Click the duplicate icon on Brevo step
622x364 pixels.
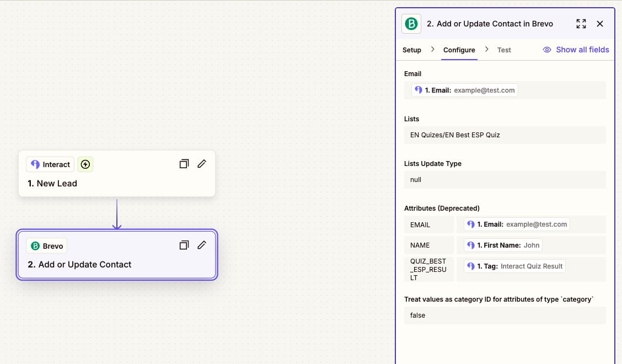(x=184, y=245)
